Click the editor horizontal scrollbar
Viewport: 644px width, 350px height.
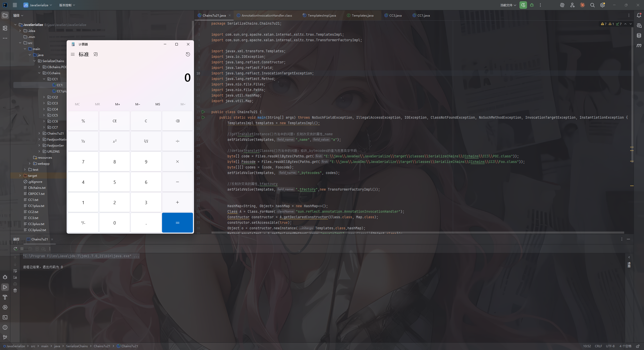(x=418, y=233)
